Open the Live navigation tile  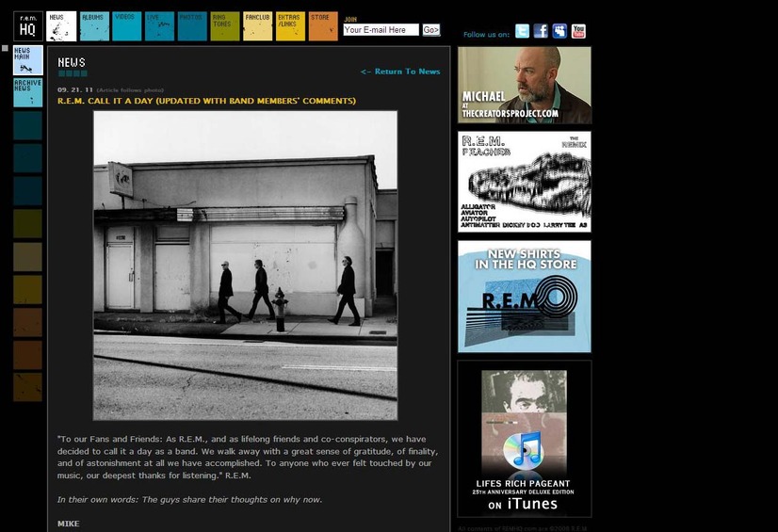(160, 26)
